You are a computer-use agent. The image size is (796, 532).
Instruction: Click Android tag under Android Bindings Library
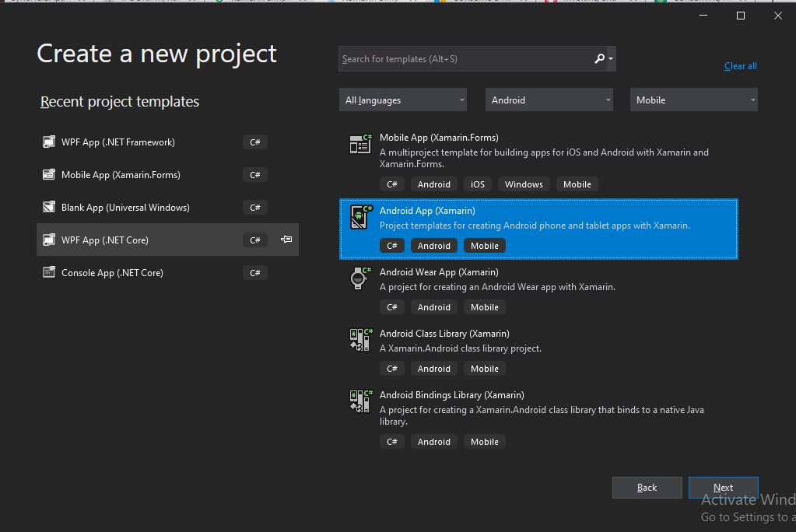[x=434, y=442]
